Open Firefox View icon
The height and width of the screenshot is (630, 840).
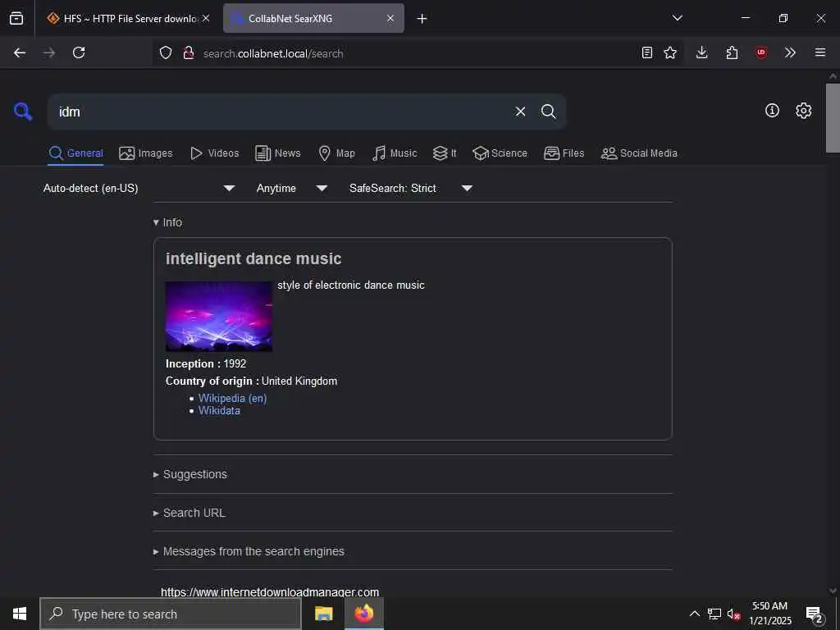pyautogui.click(x=16, y=18)
